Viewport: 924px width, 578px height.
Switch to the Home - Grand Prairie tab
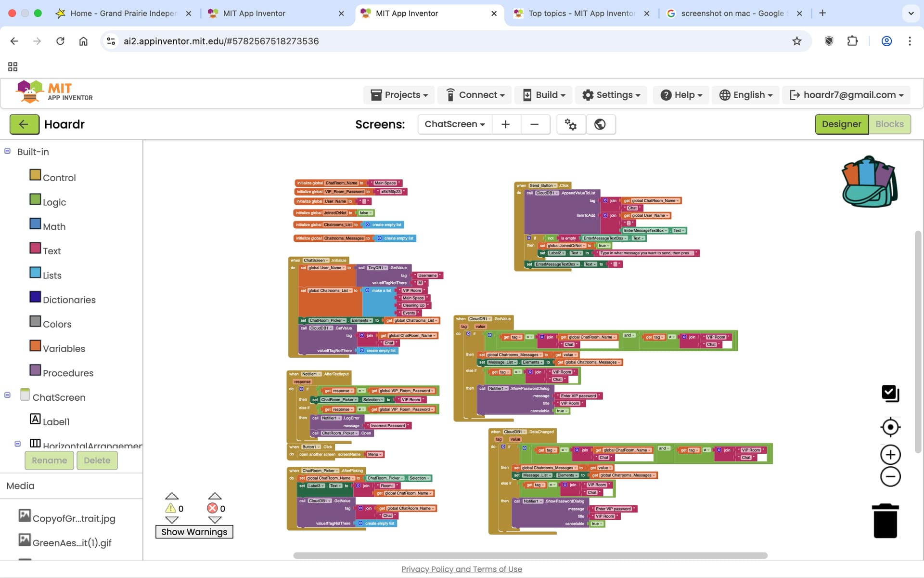pyautogui.click(x=123, y=13)
